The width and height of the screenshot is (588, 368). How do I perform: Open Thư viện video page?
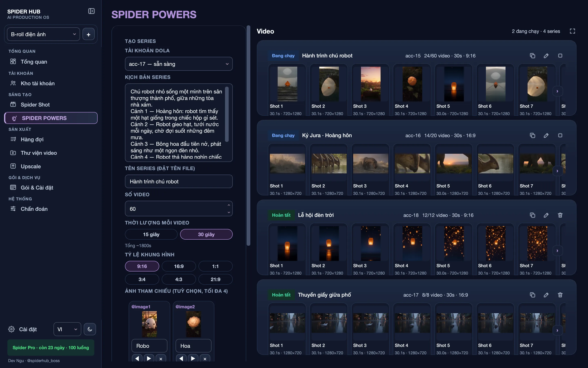[51, 153]
